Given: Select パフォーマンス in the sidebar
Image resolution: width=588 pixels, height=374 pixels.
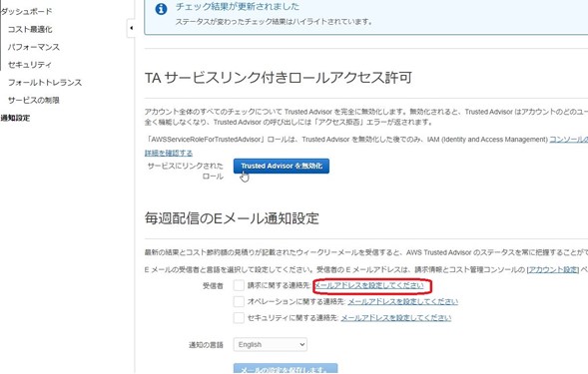Looking at the screenshot, I should point(34,47).
